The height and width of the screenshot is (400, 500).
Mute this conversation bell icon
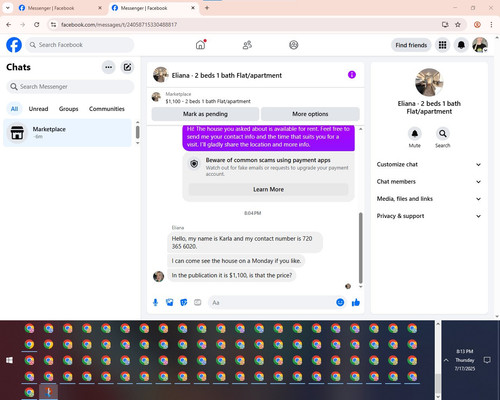pos(415,134)
